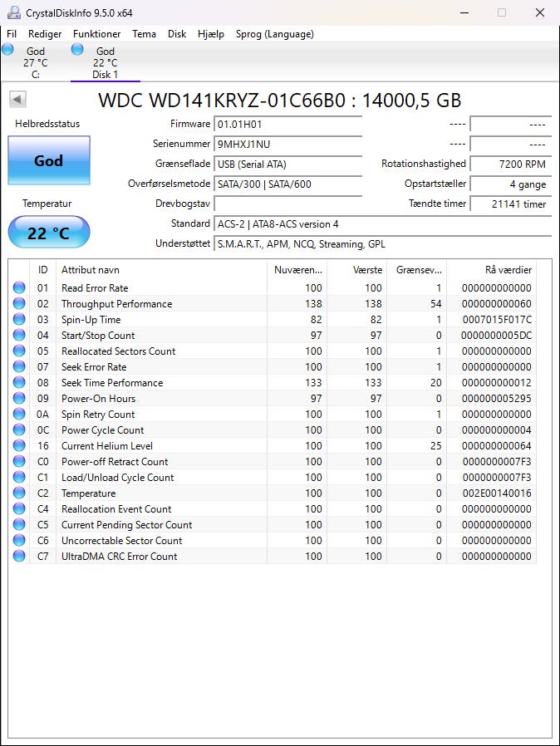Screen dimensions: 560x746
Task: Click the Helbredsstatus label
Action: [47, 124]
